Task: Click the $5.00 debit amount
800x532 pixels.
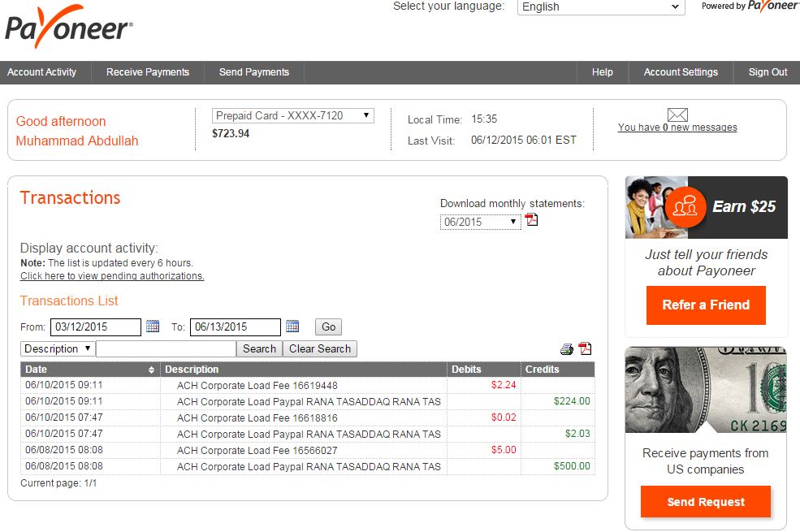Action: 504,450
